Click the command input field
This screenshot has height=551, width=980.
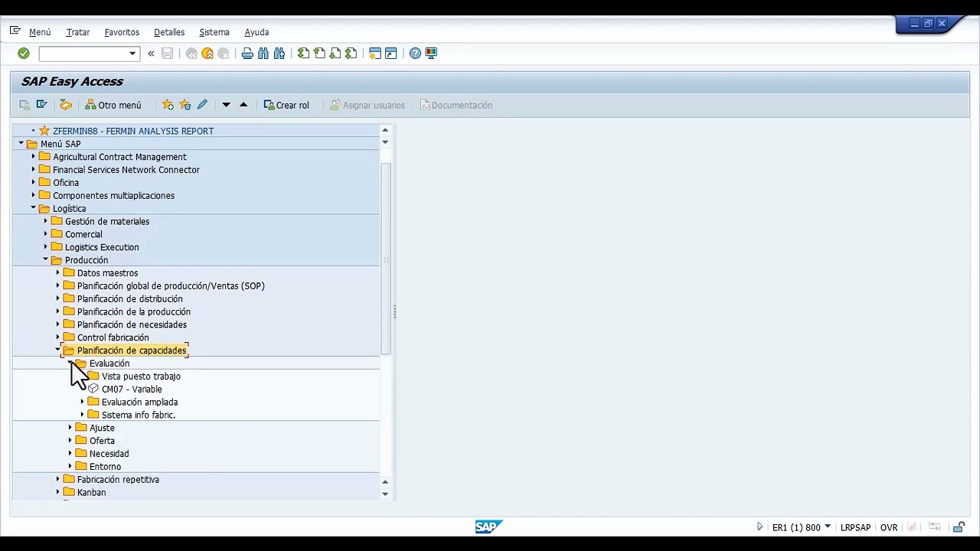83,54
